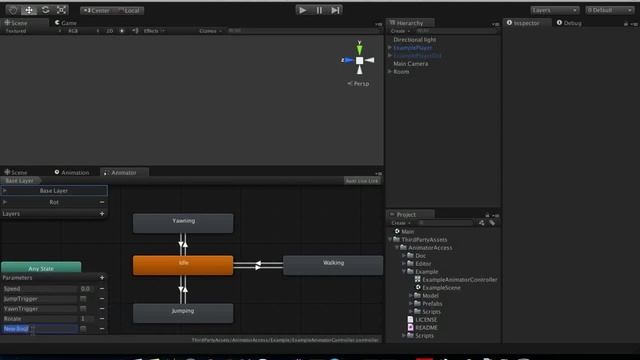This screenshot has width=640, height=360.
Task: Switch to the top Scene tab
Action: pyautogui.click(x=16, y=23)
